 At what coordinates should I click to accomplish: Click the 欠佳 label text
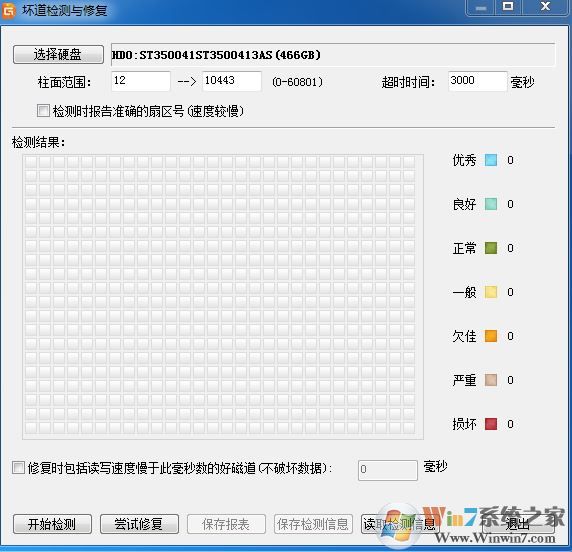[x=464, y=336]
